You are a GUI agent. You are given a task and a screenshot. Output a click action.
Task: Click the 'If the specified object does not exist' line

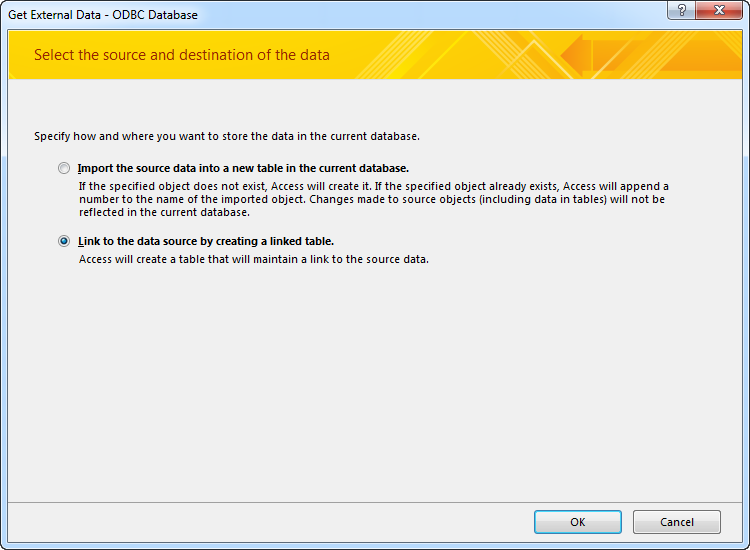pos(374,186)
